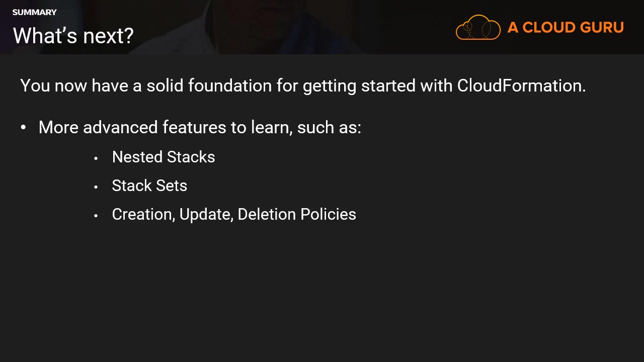The height and width of the screenshot is (362, 644).
Task: Click "Deletion Policies" in the last bullet
Action: pos(297,214)
